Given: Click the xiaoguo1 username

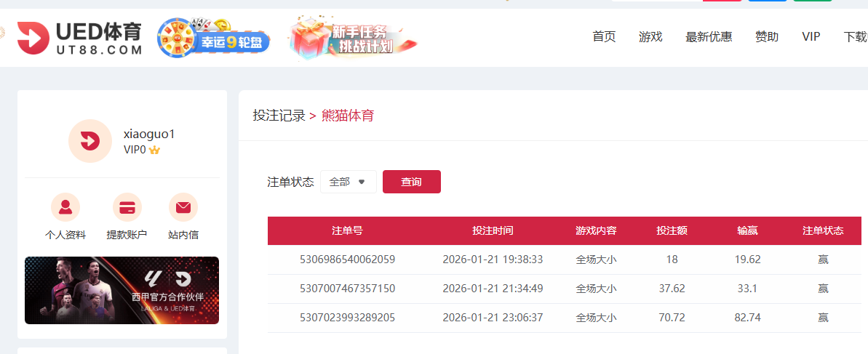Looking at the screenshot, I should pos(149,134).
